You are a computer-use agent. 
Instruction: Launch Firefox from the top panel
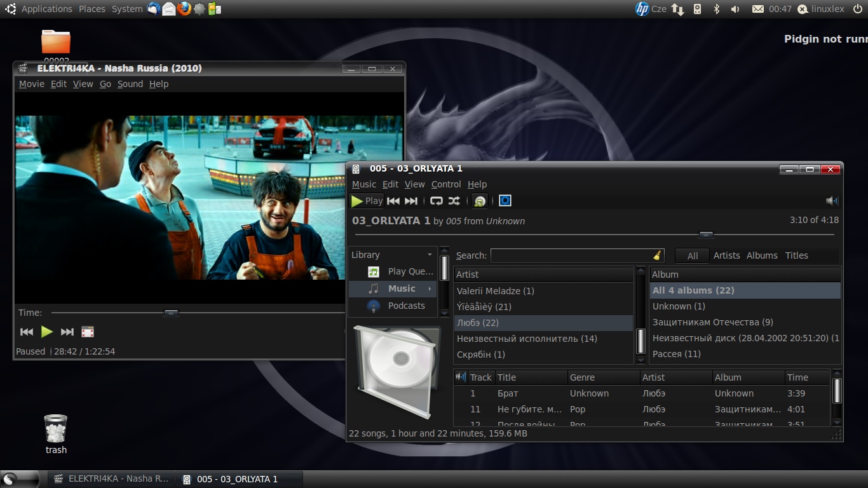[x=184, y=9]
